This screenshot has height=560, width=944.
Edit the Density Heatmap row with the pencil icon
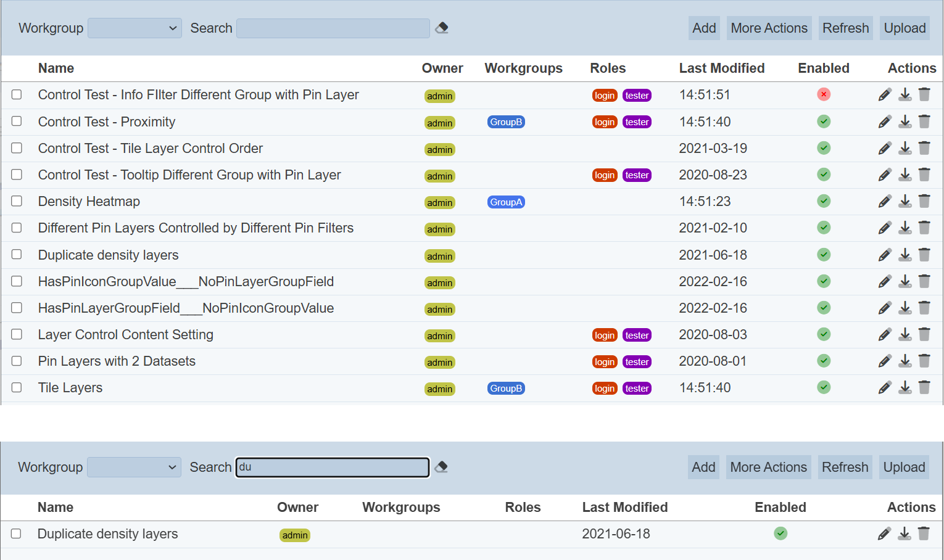885,201
